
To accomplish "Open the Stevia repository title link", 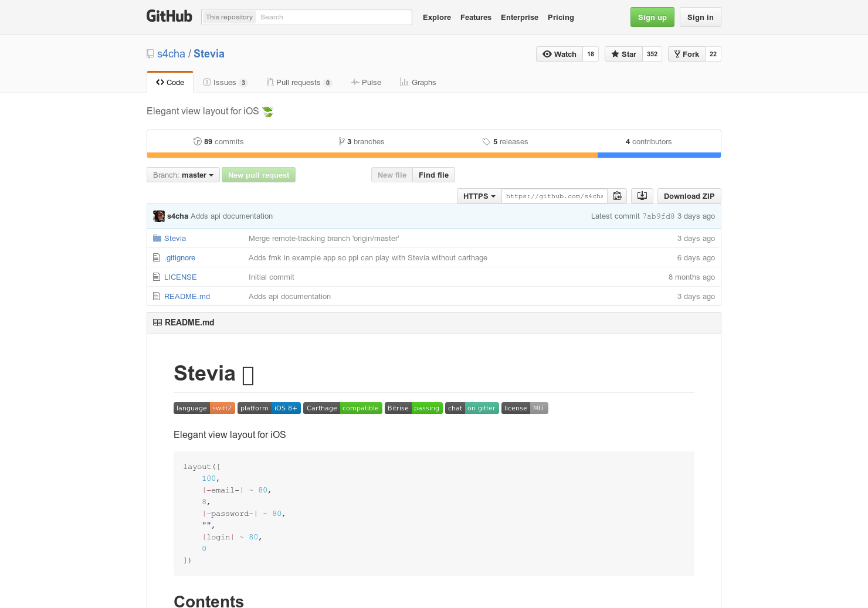I will click(x=209, y=53).
